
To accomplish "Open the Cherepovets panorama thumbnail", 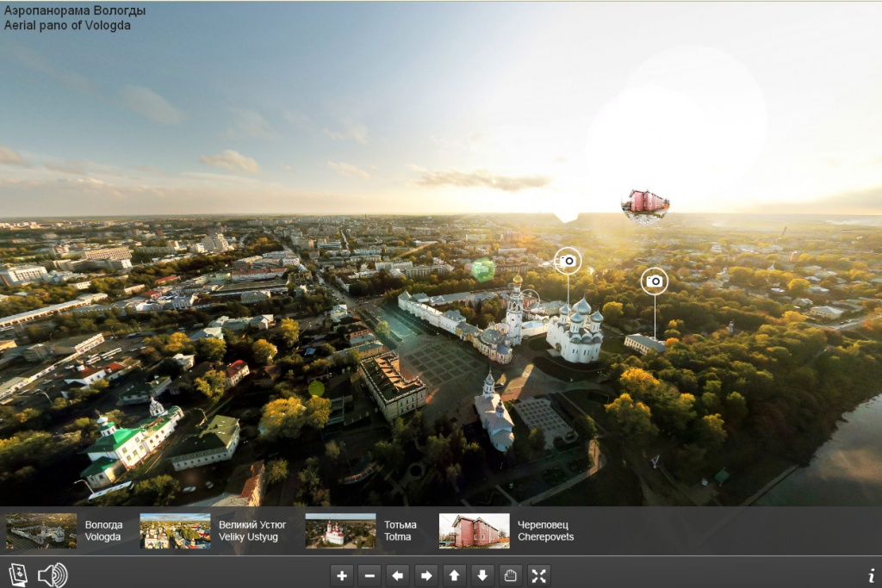I will tap(474, 531).
